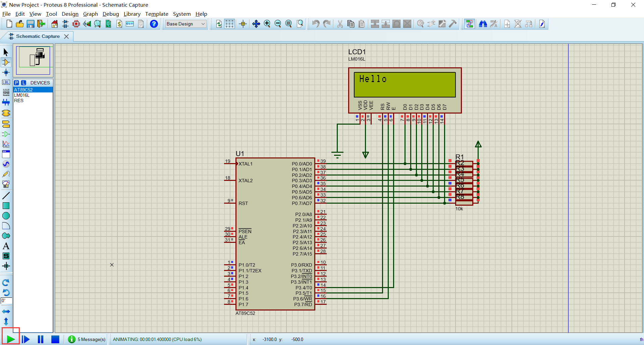Screen dimensions: 644x345
Task: Pick parts from libraries icon
Action: tap(421, 24)
